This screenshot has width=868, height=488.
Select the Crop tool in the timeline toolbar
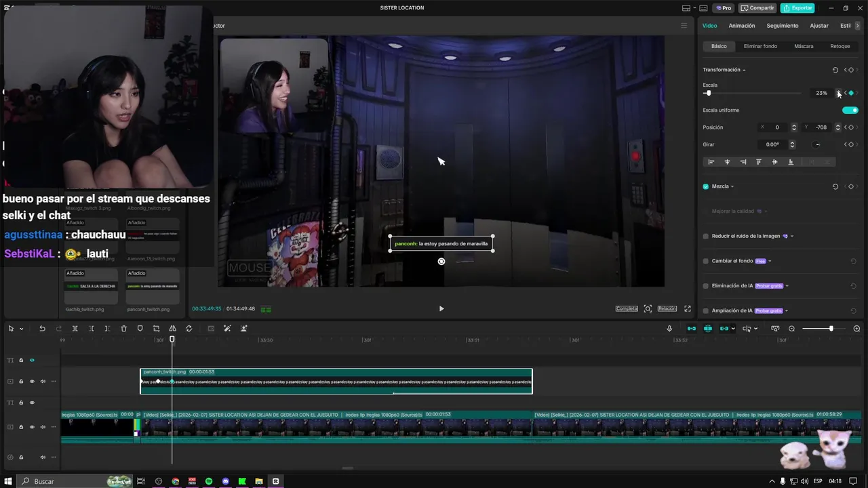click(156, 329)
